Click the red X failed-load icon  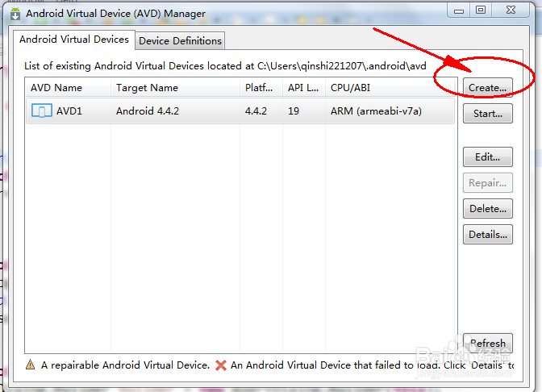tap(221, 365)
